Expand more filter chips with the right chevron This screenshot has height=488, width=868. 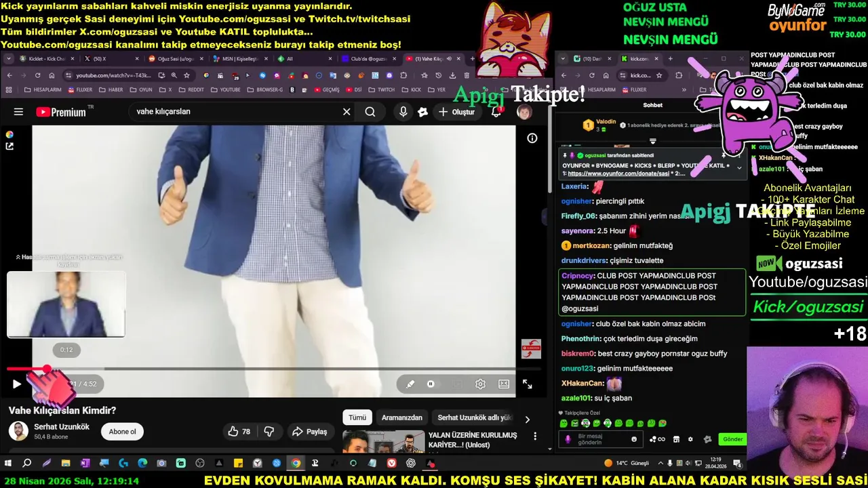coord(527,419)
